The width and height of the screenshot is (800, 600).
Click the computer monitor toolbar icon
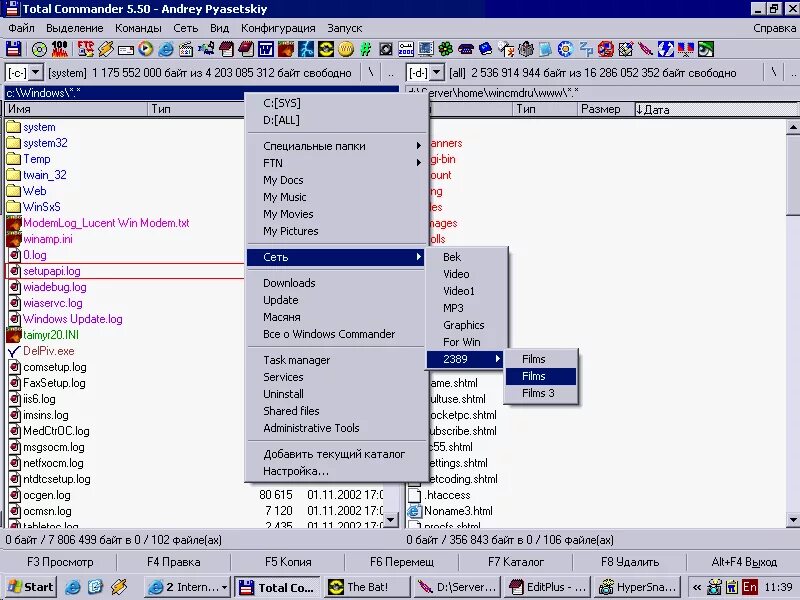point(426,49)
